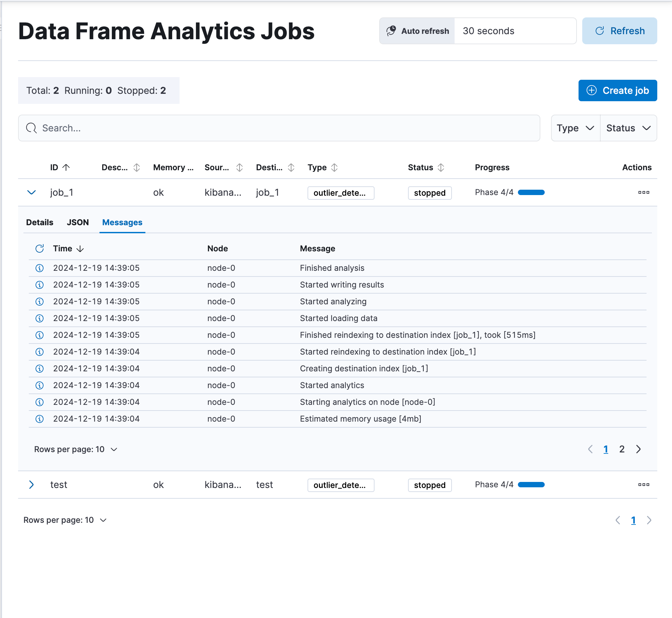Click outlier_dete... type badge for test
Screen dimensions: 672x618
[x=341, y=485]
